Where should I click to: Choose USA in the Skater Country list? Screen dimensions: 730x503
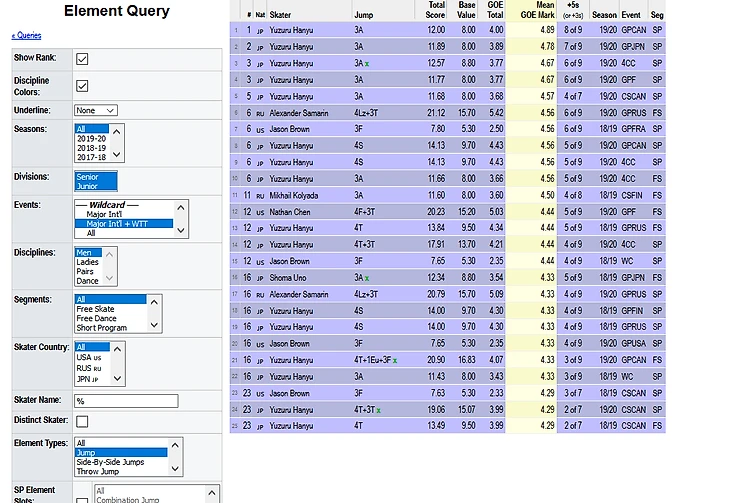pyautogui.click(x=88, y=357)
